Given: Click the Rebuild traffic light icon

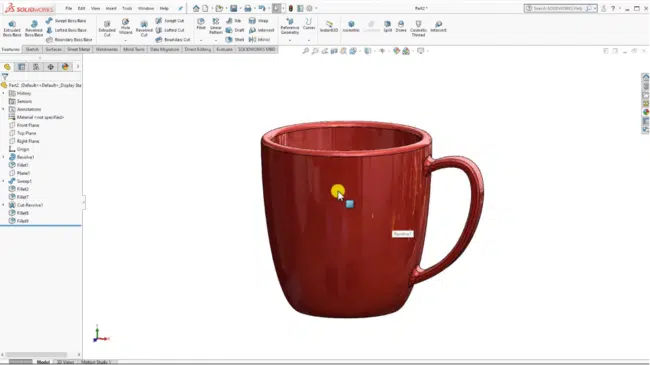Looking at the screenshot, I should (291, 8).
